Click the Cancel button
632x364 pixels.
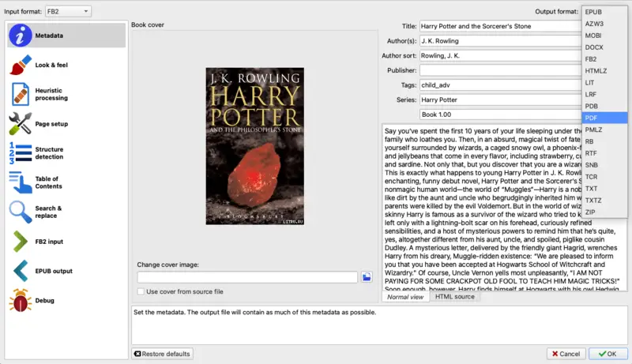click(566, 354)
